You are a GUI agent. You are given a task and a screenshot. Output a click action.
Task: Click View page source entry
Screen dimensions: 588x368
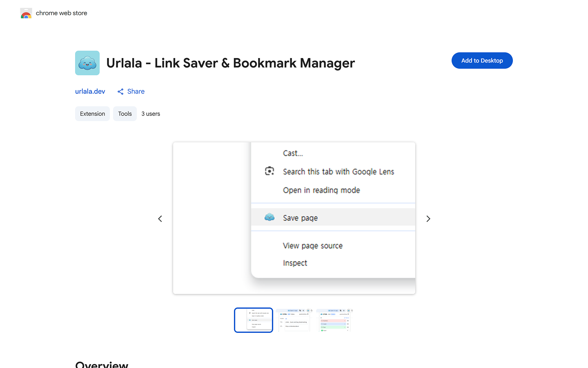coord(313,246)
